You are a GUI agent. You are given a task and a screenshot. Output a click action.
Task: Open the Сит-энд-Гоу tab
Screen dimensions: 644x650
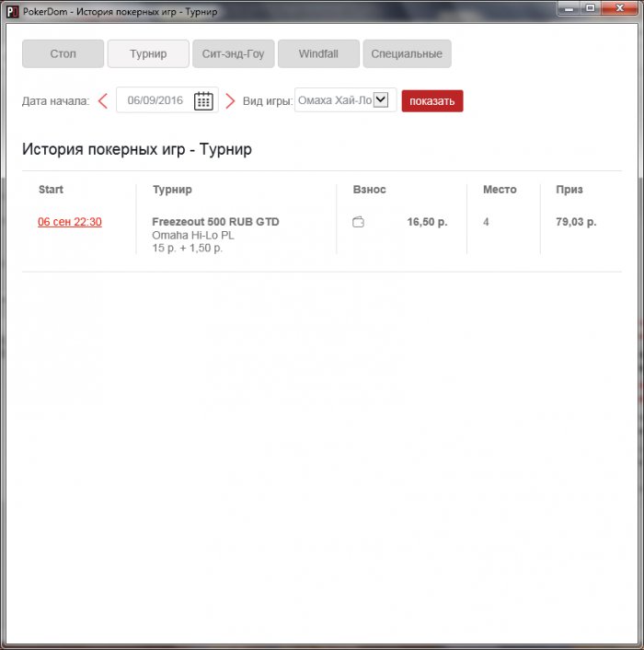[x=233, y=54]
